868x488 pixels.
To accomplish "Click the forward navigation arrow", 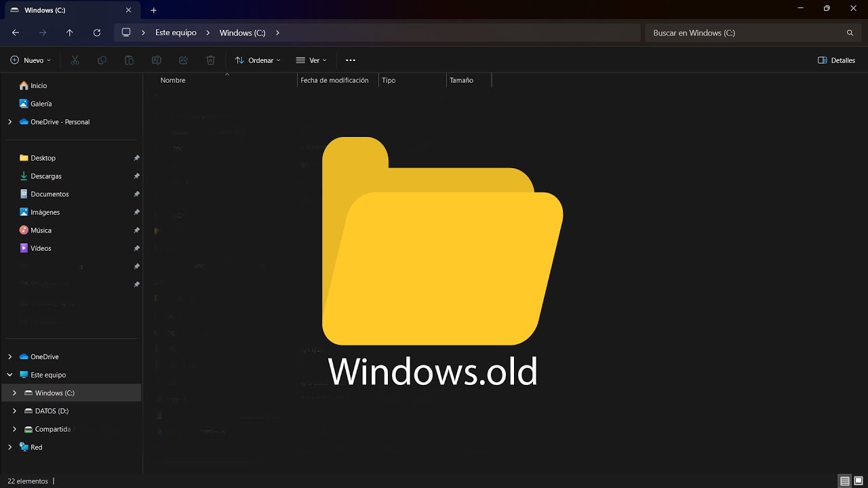I will 43,33.
